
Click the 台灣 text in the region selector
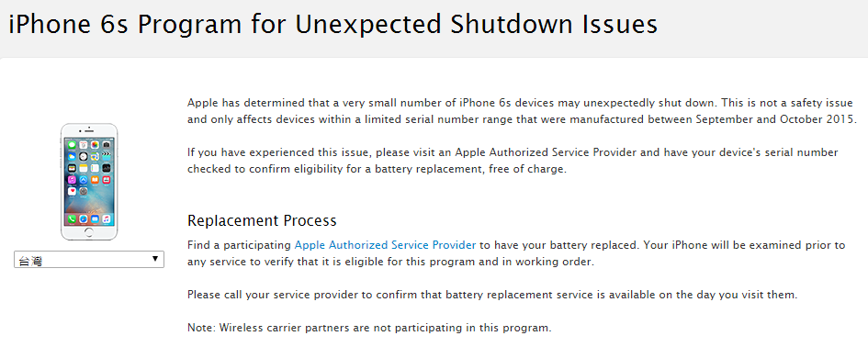point(30,261)
